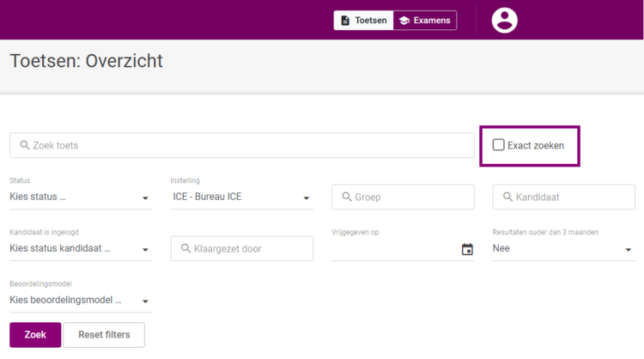The height and width of the screenshot is (359, 644).
Task: Click the magnifier icon in Klaargezet door
Action: [x=185, y=248]
